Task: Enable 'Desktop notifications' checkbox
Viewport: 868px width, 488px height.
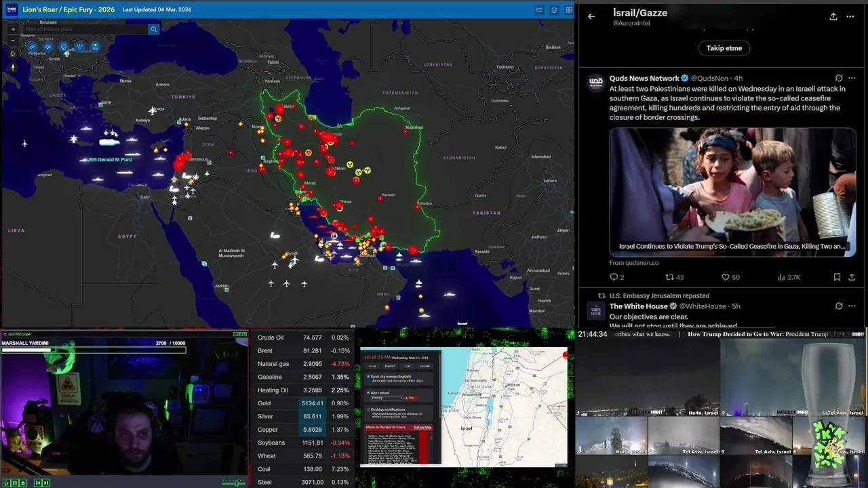Action: [368, 409]
